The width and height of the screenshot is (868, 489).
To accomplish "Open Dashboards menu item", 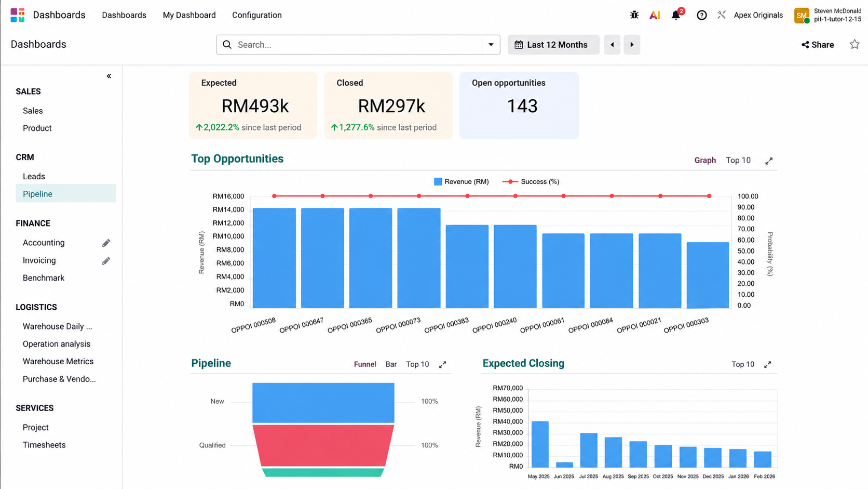I will click(124, 15).
